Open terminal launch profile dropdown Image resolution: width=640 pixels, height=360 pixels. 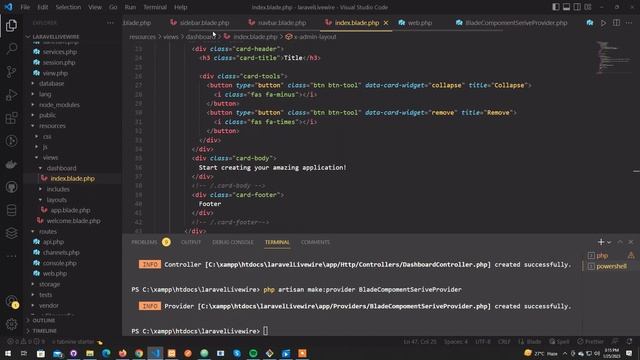tap(609, 242)
